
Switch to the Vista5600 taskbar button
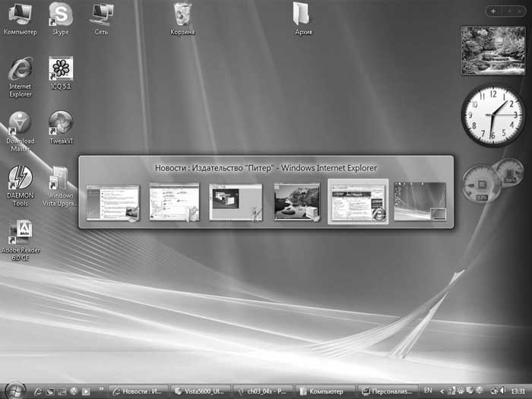(x=199, y=391)
